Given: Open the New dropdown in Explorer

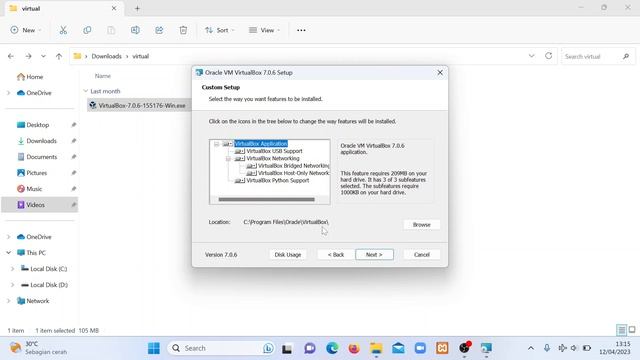Looking at the screenshot, I should 26,30.
